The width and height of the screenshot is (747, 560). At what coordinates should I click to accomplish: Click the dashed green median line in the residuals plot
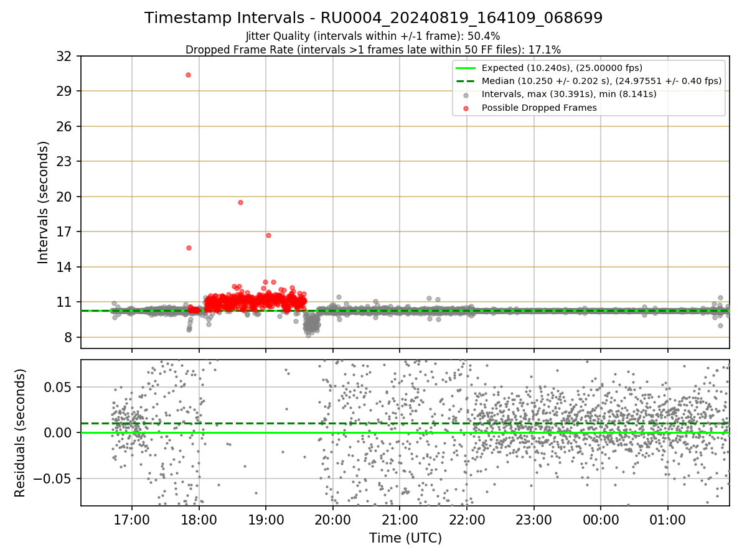405,424
